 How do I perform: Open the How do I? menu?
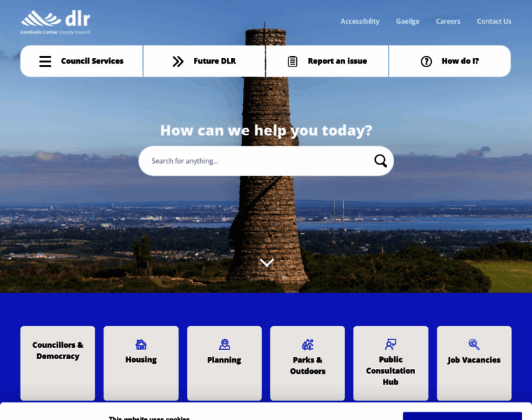[450, 61]
